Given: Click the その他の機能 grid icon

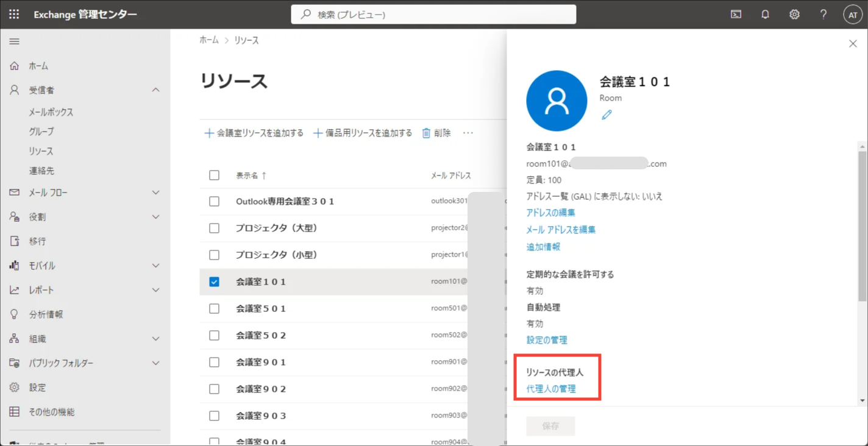Looking at the screenshot, I should (x=15, y=412).
